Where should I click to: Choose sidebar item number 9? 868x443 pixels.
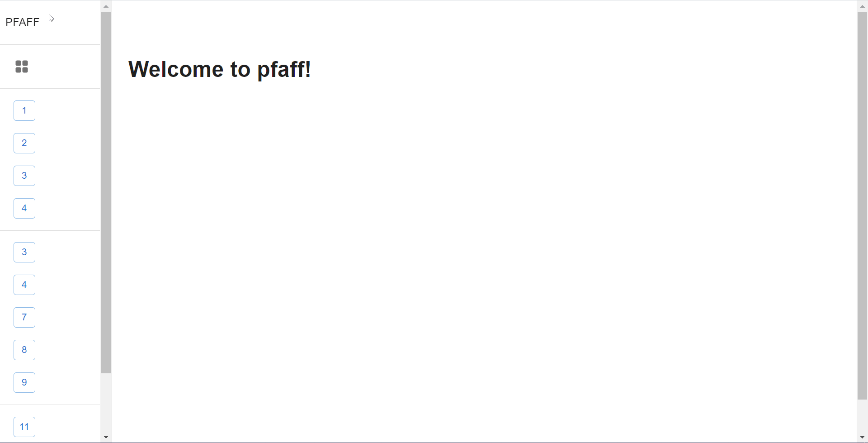pos(24,383)
